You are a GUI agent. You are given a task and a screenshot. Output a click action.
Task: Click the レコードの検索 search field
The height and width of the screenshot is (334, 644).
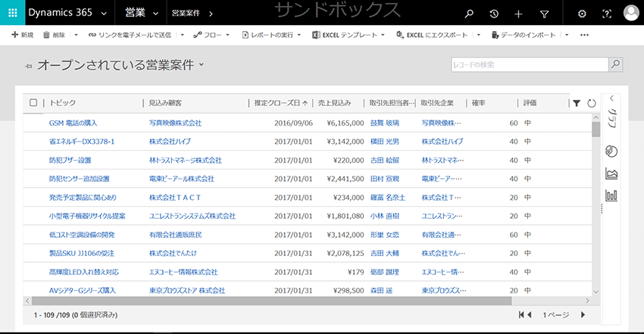(x=530, y=64)
